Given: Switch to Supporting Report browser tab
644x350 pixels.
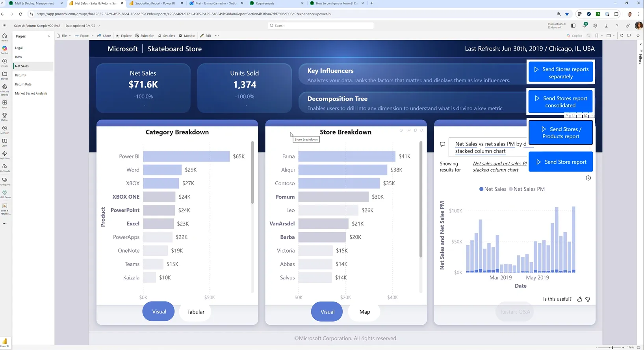Looking at the screenshot, I should pyautogui.click(x=155, y=3).
